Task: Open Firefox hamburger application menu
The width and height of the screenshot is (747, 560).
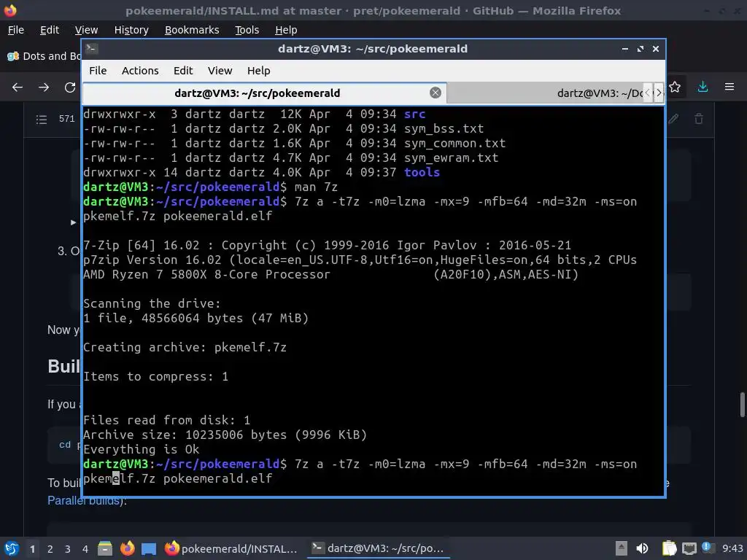Action: coord(729,87)
